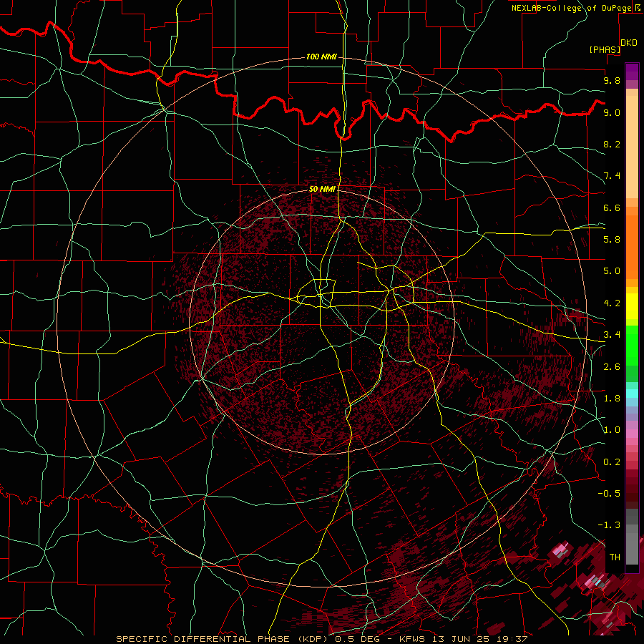Select the 2.6 scale value

pos(612,367)
